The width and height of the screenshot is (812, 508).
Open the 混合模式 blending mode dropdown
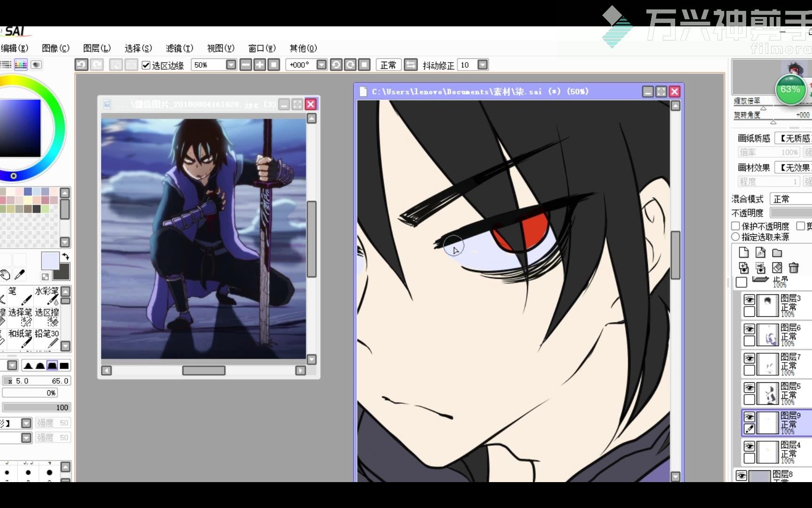point(791,199)
